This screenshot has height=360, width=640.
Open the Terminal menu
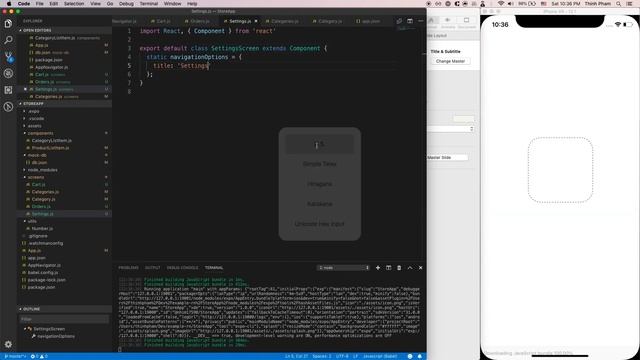[x=149, y=3]
